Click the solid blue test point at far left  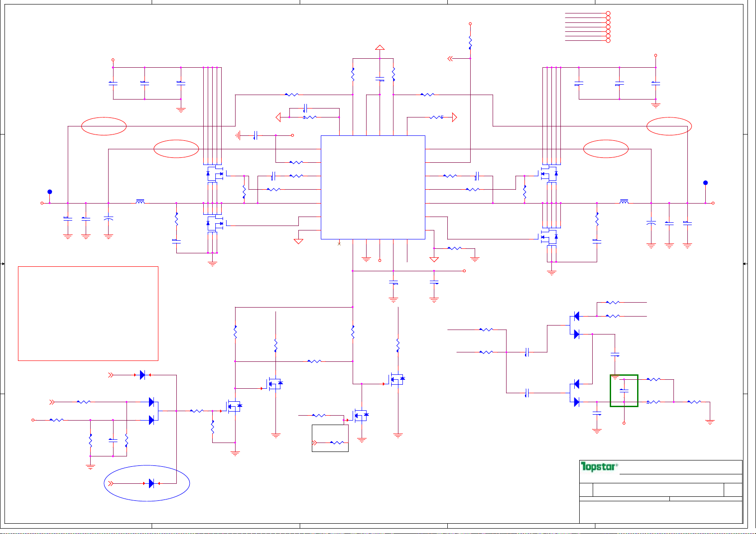[50, 192]
